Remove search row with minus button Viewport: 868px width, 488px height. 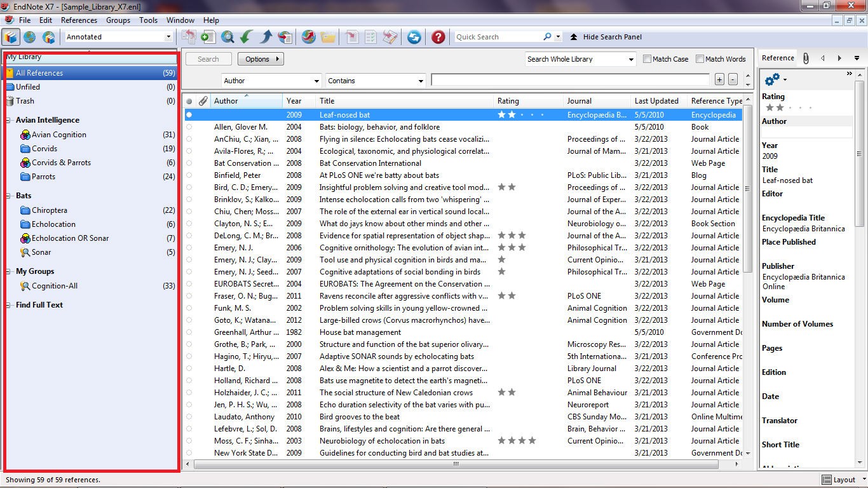coord(733,79)
